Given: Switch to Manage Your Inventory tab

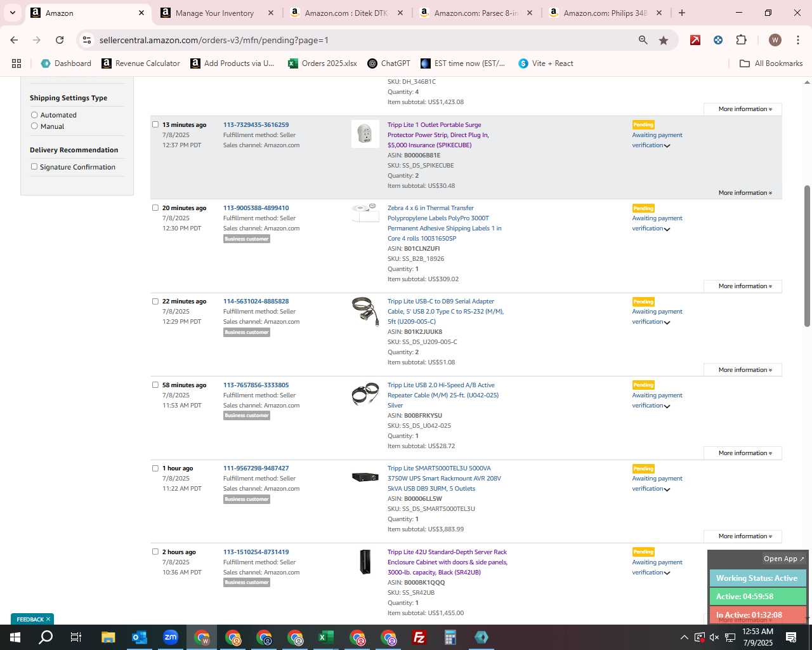Looking at the screenshot, I should [215, 13].
